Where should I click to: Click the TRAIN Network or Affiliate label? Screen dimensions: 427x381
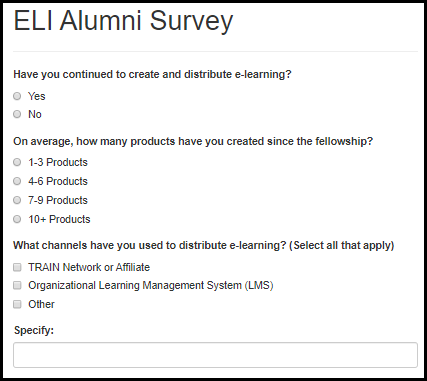pos(89,267)
